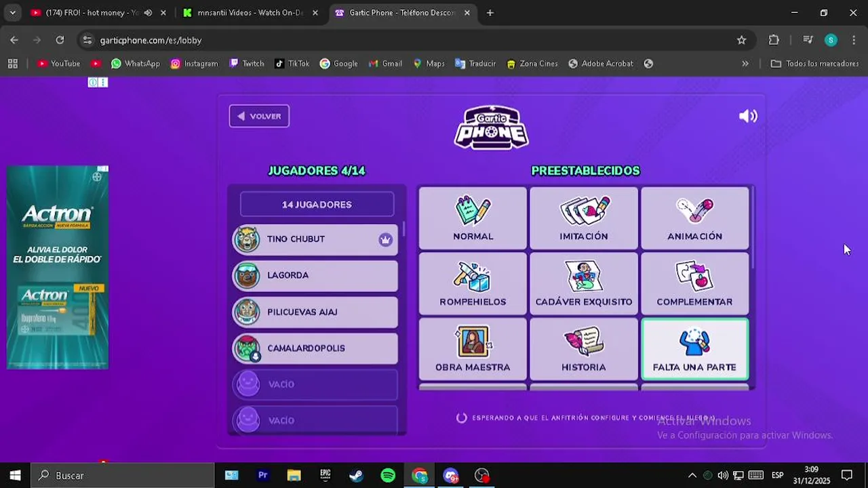868x488 pixels.
Task: Open Steam from the taskbar
Action: click(x=356, y=475)
